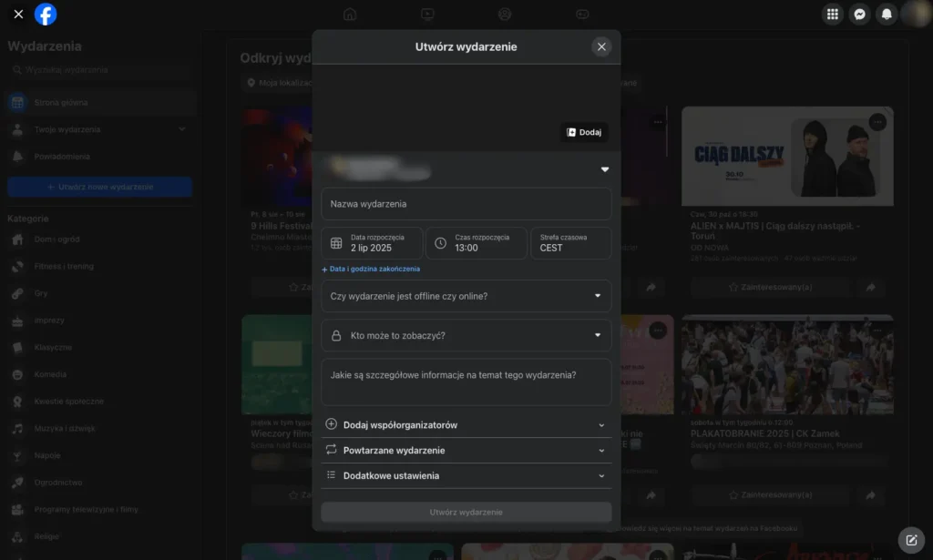Open the apps grid menu icon
933x560 pixels.
coord(831,14)
